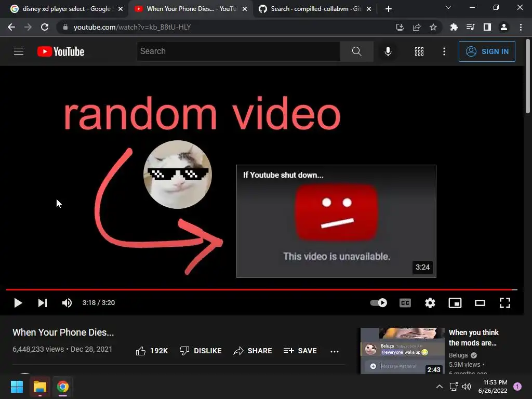Screen dimensions: 532x399
Task: Share the video
Action: tap(253, 351)
